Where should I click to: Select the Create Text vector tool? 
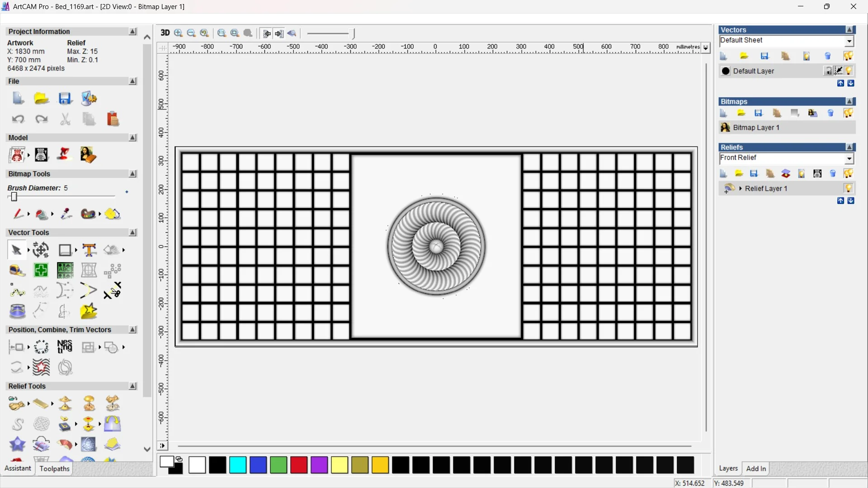89,250
